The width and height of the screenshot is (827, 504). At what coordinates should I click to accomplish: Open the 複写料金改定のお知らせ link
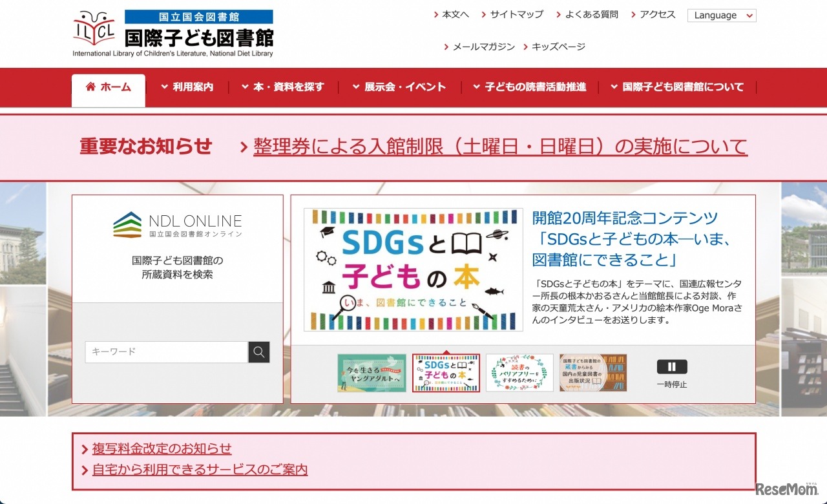click(x=162, y=448)
